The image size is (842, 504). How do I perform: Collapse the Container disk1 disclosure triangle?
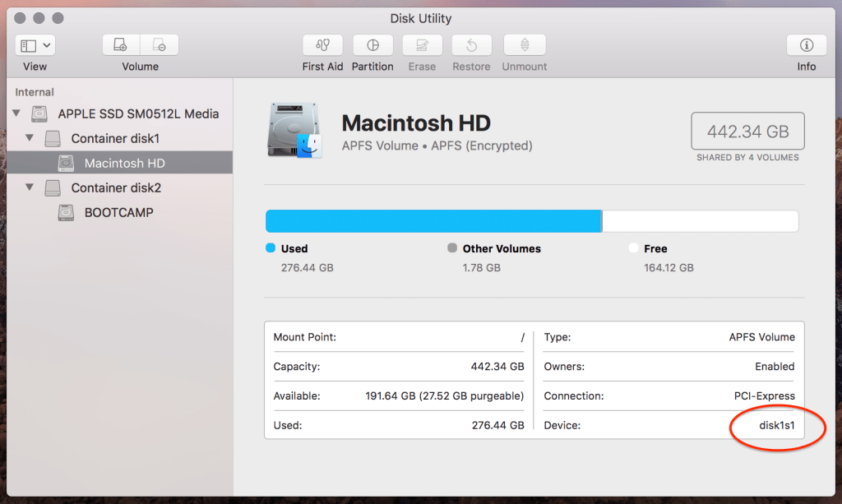tap(30, 138)
